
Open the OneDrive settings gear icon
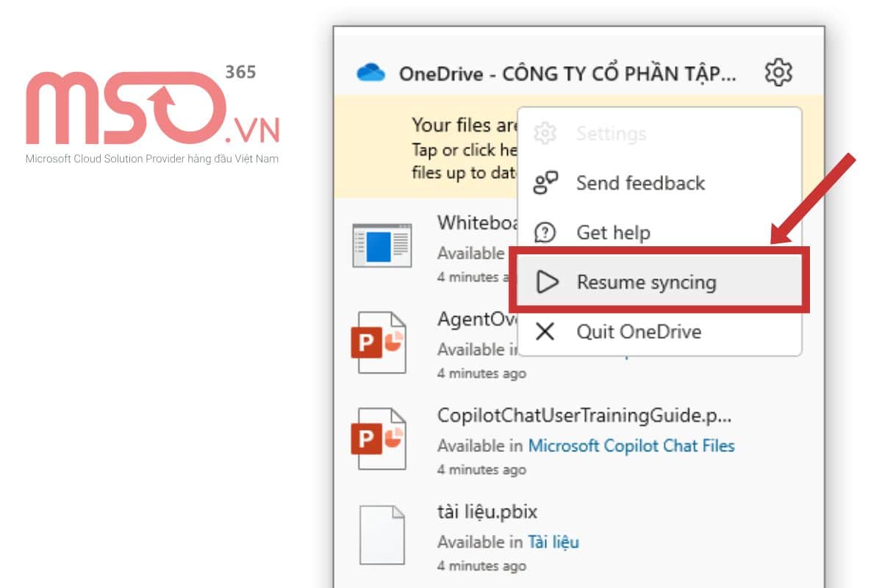[778, 73]
